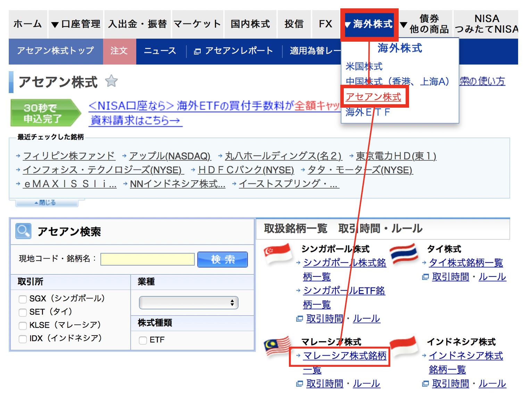
Task: Open recent item eMAXIS Sli…
Action: (x=70, y=184)
